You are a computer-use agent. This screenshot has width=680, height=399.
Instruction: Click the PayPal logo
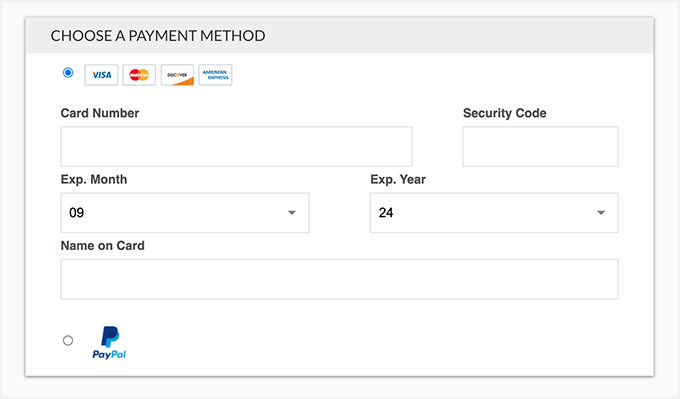pyautogui.click(x=109, y=343)
